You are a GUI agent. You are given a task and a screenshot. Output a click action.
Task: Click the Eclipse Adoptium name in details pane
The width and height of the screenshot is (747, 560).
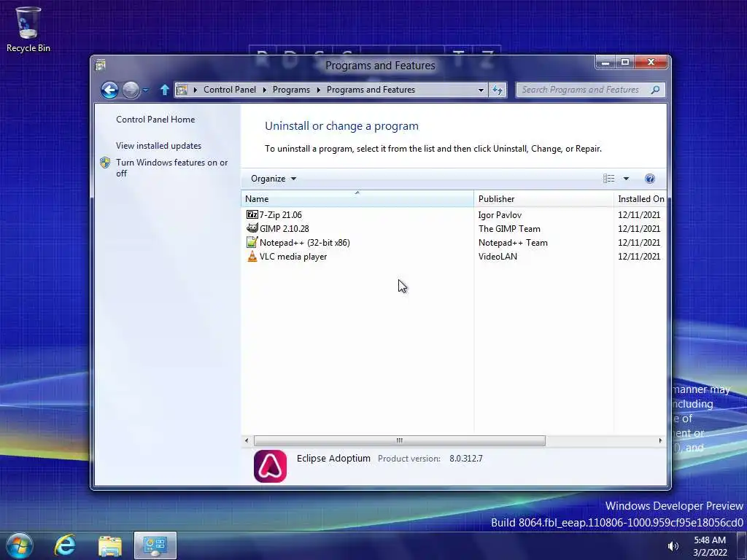click(333, 458)
